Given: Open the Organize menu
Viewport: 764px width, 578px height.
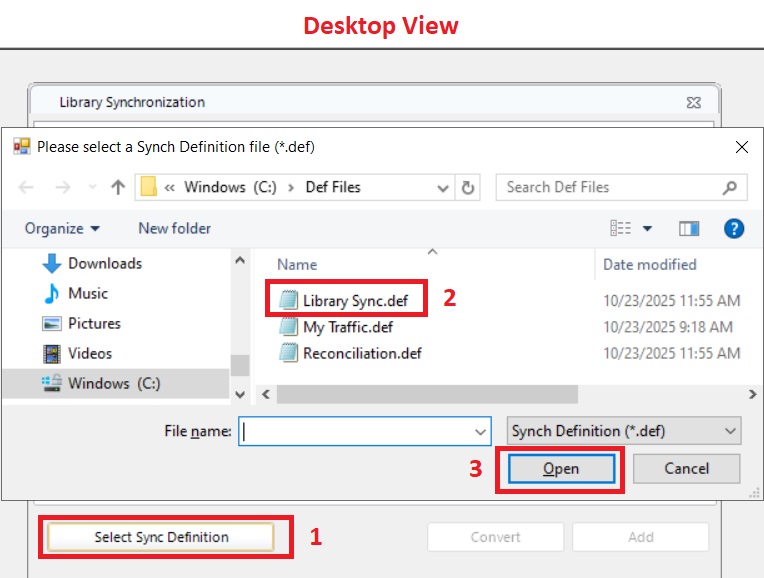Looking at the screenshot, I should click(62, 229).
